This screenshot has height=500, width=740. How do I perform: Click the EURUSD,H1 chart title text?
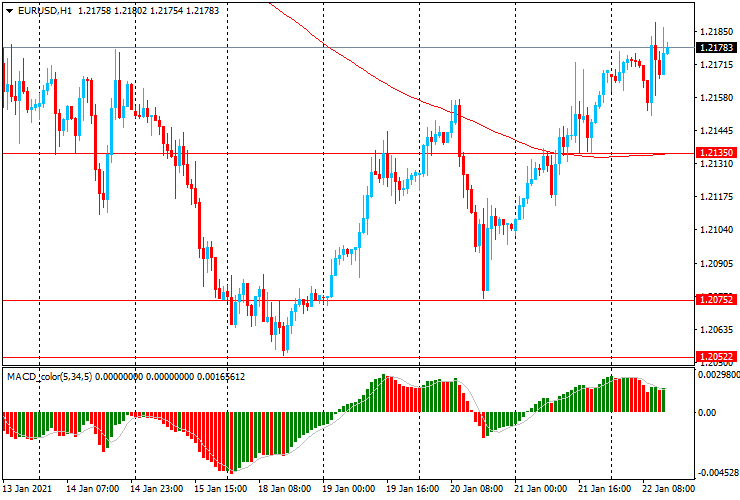pyautogui.click(x=45, y=10)
